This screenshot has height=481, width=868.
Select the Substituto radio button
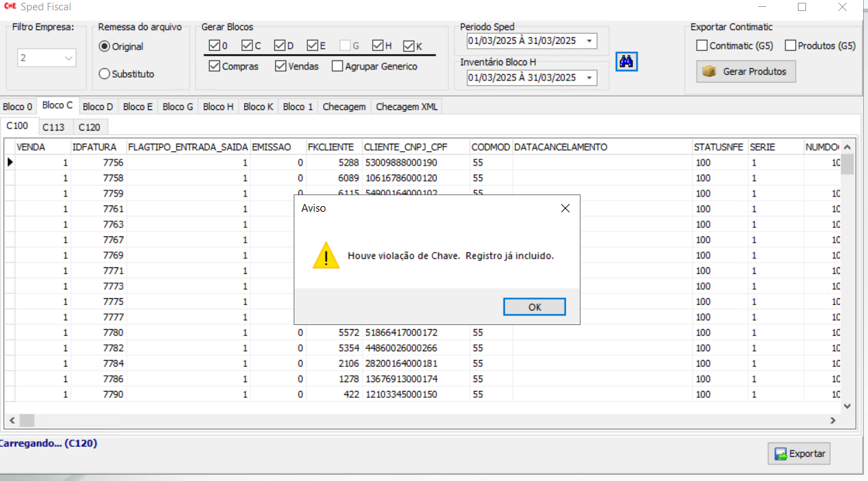[x=105, y=74]
